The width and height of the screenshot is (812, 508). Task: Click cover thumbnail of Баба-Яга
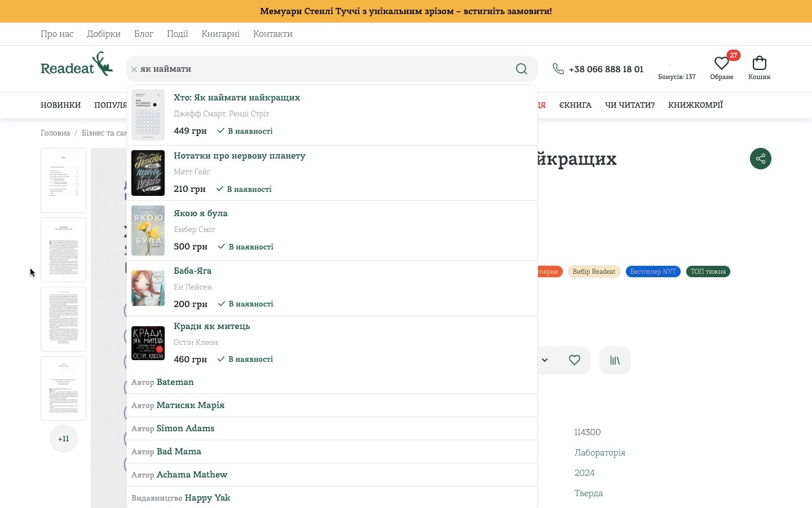pyautogui.click(x=148, y=288)
